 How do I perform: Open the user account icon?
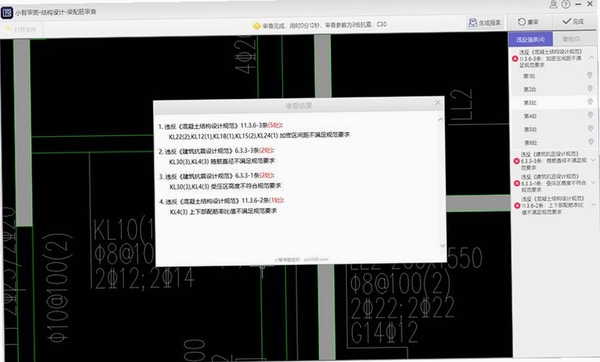[553, 5]
